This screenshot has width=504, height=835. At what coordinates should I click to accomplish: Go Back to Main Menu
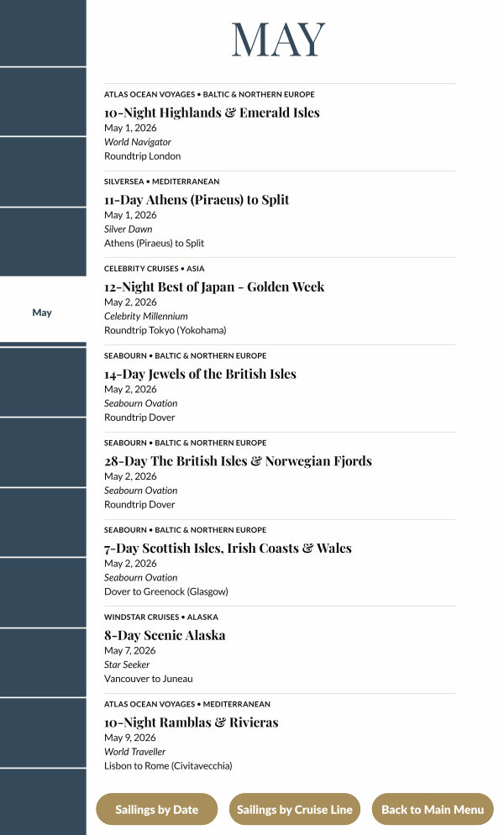[x=433, y=810]
